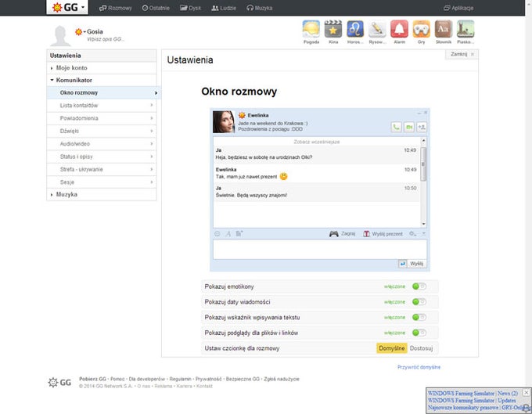Click the GG sun logo in footer

53,383
